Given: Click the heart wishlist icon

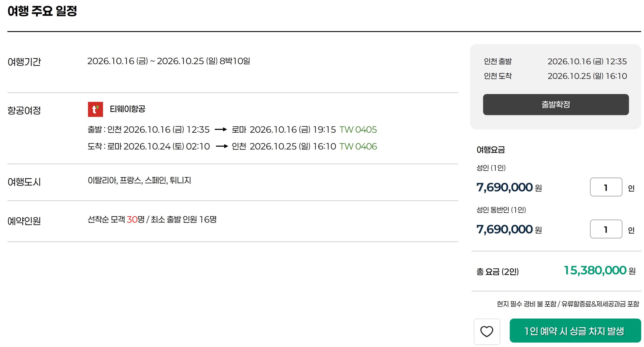Looking at the screenshot, I should (x=487, y=331).
